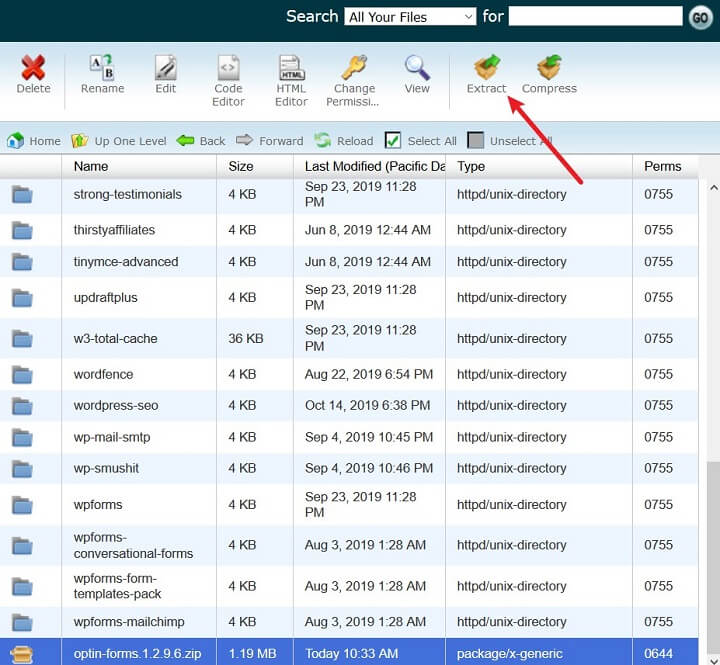Sort by the Type column header
This screenshot has width=720, height=665.
point(471,166)
